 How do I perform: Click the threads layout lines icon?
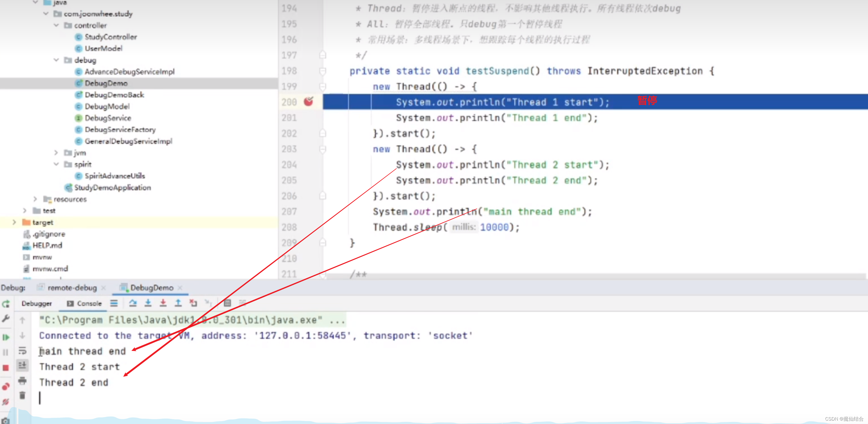pyautogui.click(x=114, y=303)
